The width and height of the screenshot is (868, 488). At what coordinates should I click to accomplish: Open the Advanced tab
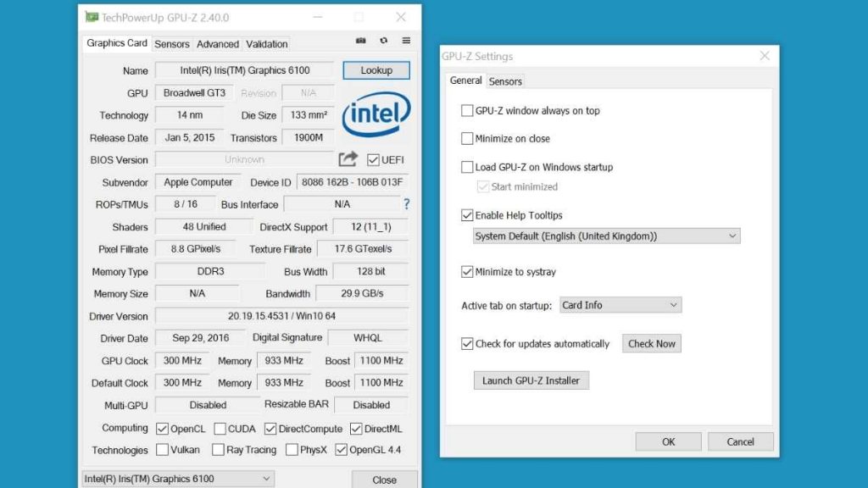point(218,44)
